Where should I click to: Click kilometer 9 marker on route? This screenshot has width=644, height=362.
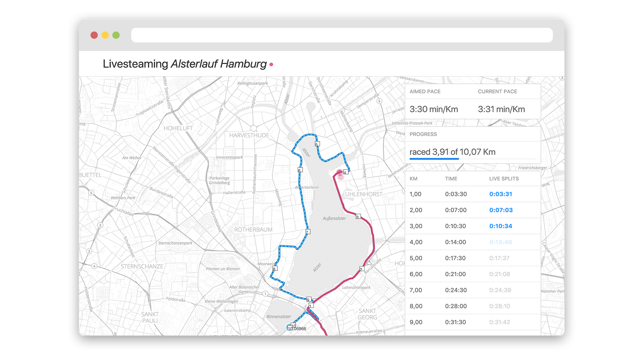pos(308,299)
